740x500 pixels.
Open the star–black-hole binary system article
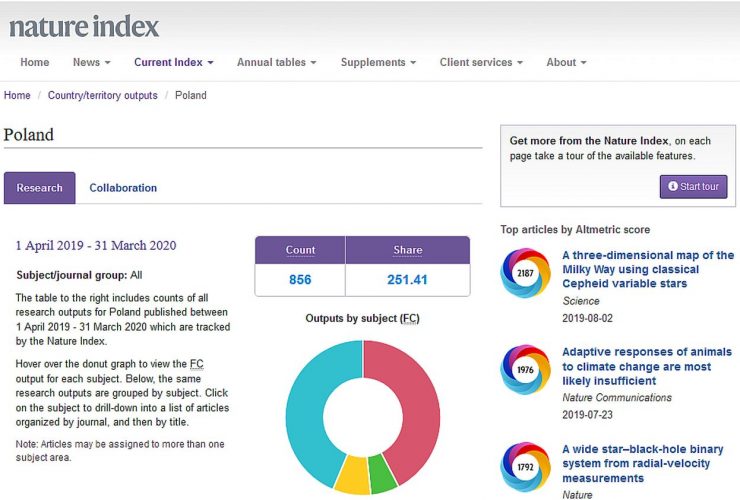[x=642, y=463]
